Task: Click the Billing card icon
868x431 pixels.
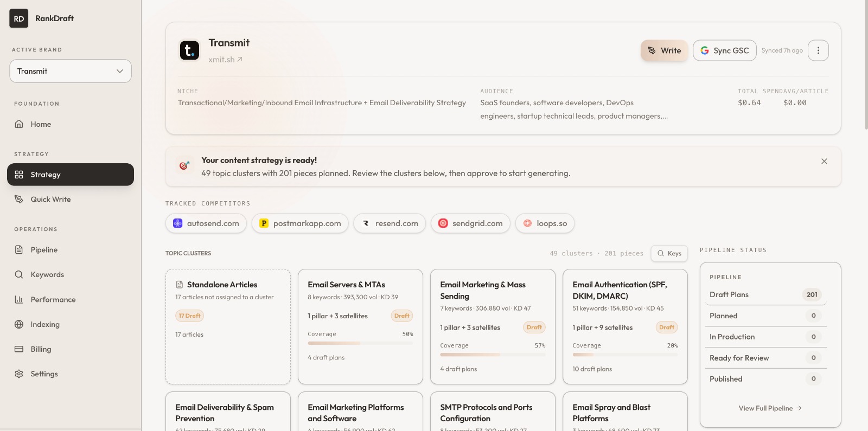Action: [x=19, y=349]
